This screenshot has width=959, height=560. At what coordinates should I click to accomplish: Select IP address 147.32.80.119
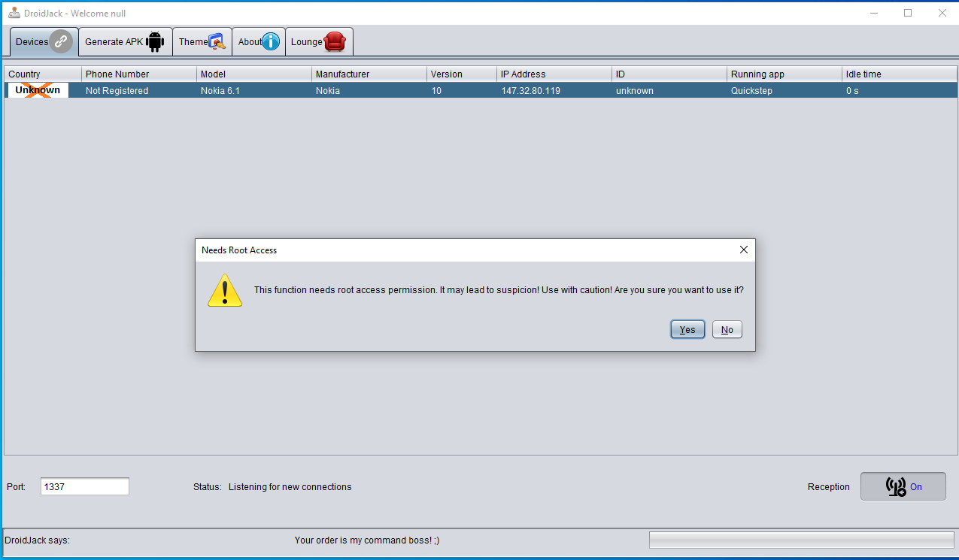tap(554, 90)
